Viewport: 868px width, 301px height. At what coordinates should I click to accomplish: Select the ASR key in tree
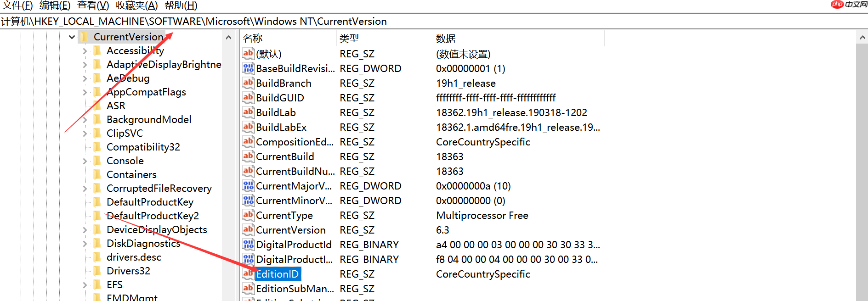click(116, 106)
